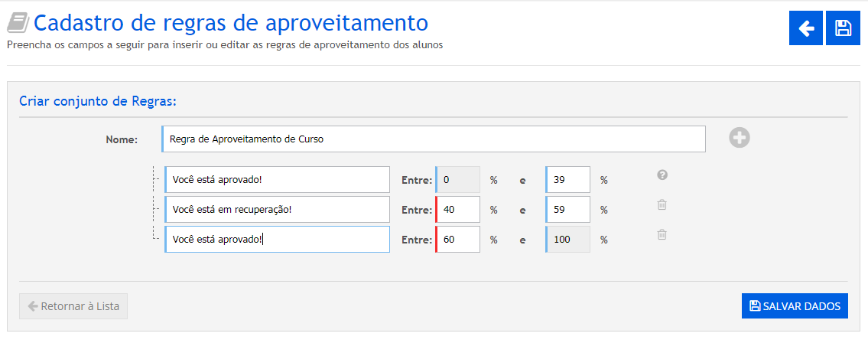Click the maximum percent field showing 39

pos(568,180)
